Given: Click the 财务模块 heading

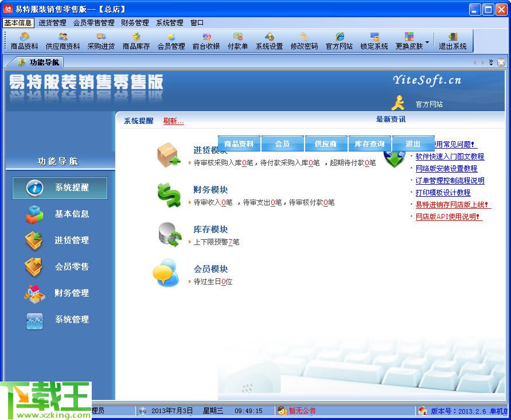Looking at the screenshot, I should point(210,190).
